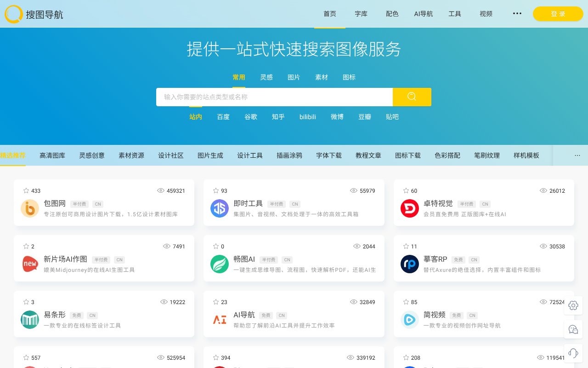Open the 高清图库 category link
This screenshot has width=588, height=368.
(x=52, y=155)
